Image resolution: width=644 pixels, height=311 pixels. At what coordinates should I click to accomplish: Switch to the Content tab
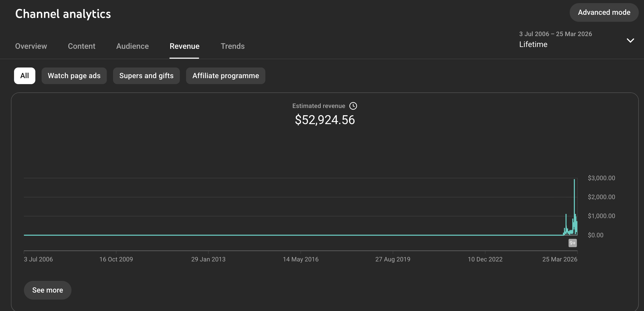point(82,46)
